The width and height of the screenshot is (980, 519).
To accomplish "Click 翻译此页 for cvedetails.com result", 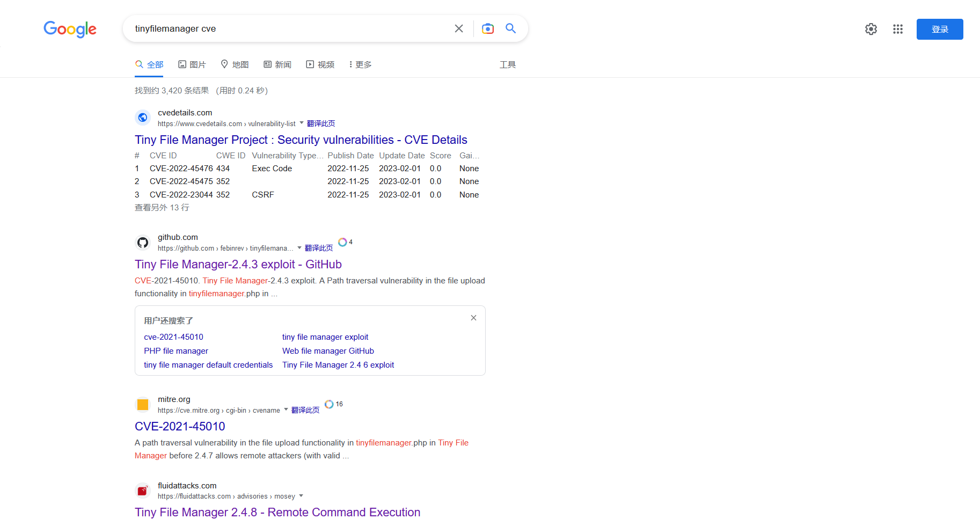I will coord(321,123).
